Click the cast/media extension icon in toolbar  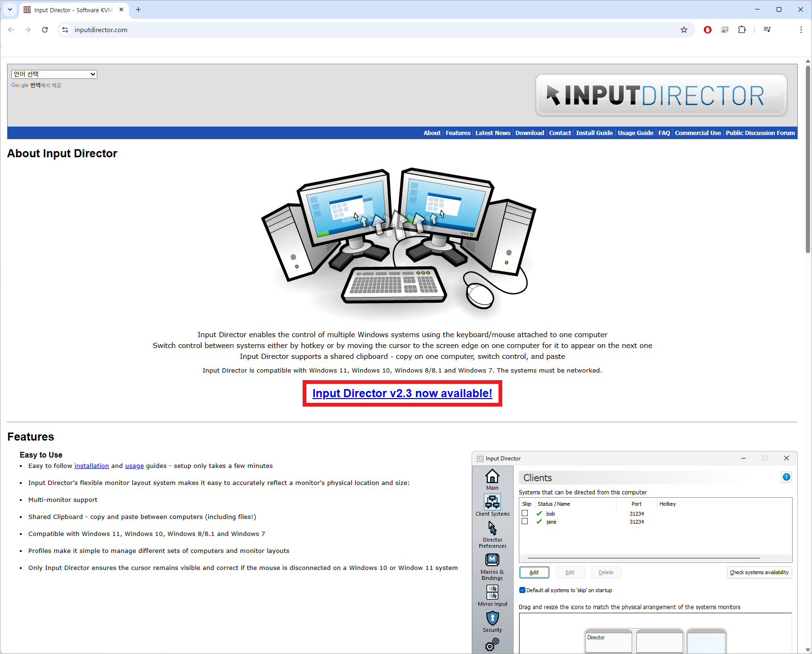point(725,30)
